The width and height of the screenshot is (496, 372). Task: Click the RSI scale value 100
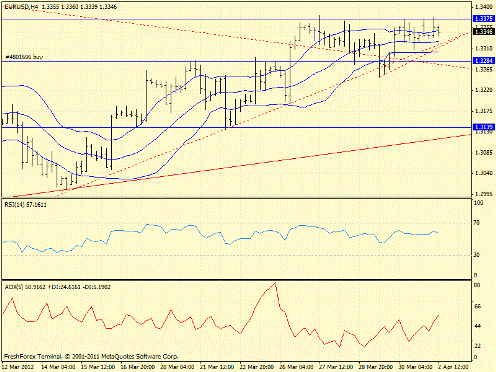tap(478, 203)
